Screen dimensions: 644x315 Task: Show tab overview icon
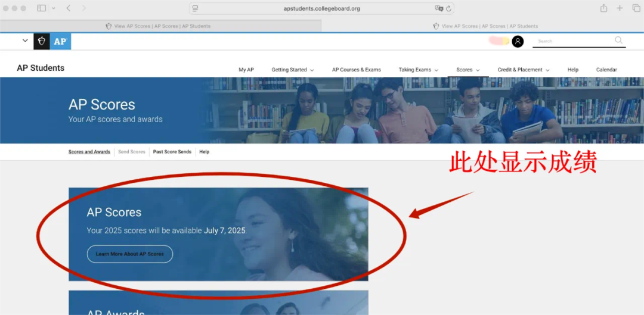tap(636, 8)
